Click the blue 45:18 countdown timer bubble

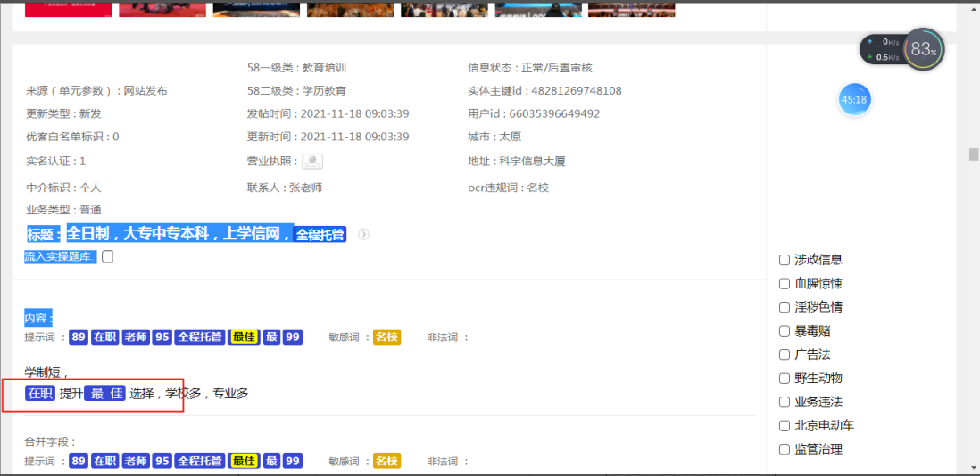pyautogui.click(x=854, y=99)
